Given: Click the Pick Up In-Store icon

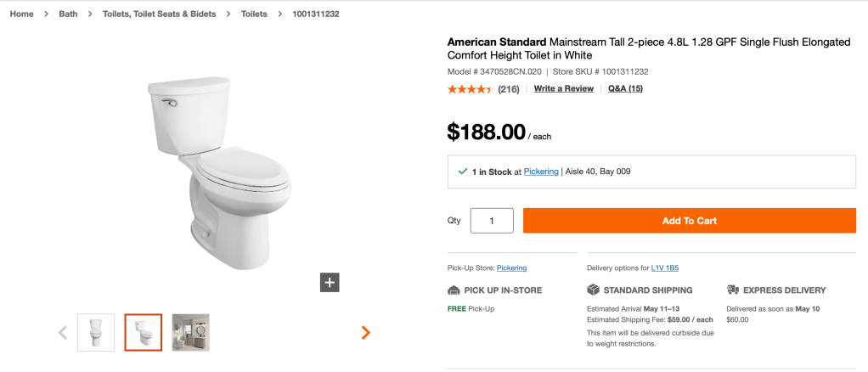Looking at the screenshot, I should (454, 290).
